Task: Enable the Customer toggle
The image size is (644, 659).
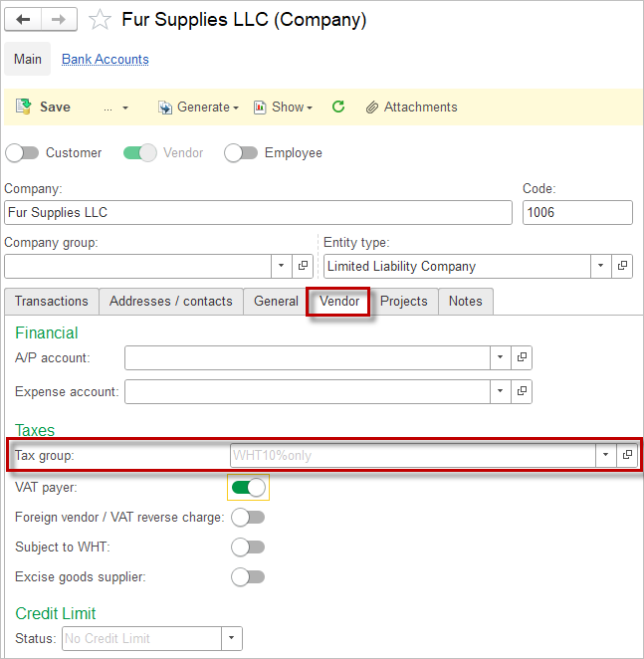Action: [x=23, y=153]
